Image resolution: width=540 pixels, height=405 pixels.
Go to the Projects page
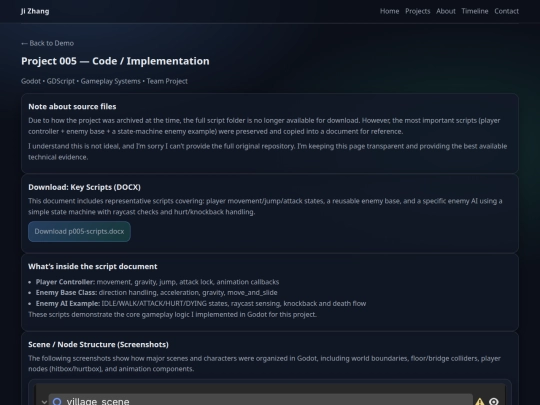tap(418, 11)
